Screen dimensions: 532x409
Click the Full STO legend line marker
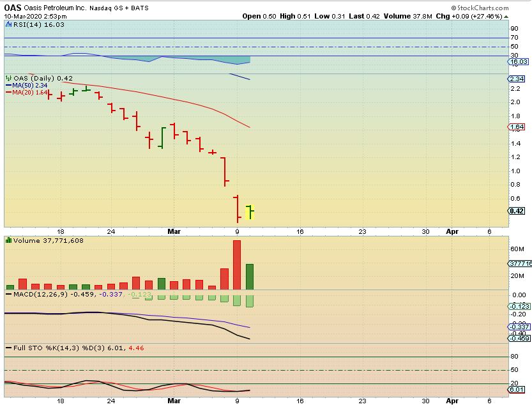[9, 348]
